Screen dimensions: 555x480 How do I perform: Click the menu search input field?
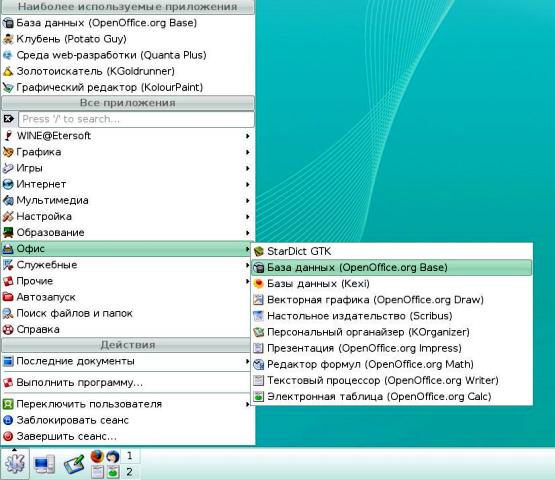coord(136,119)
